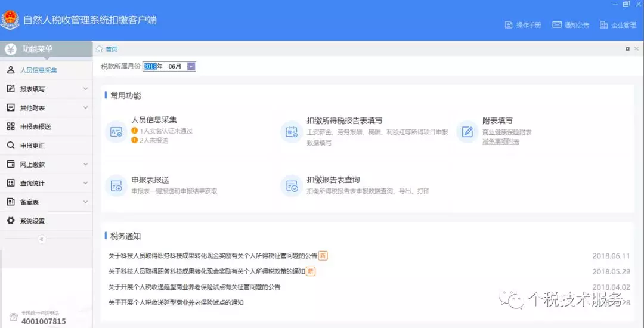Expand 查询统计 in the sidebar
Screen dimensions: 644x328
[46, 183]
